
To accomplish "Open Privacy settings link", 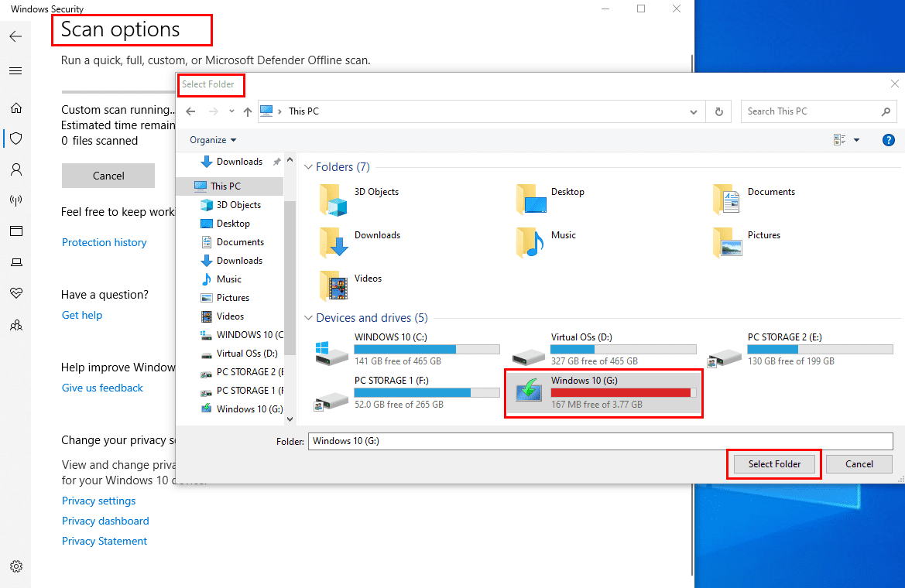I will pyautogui.click(x=98, y=501).
